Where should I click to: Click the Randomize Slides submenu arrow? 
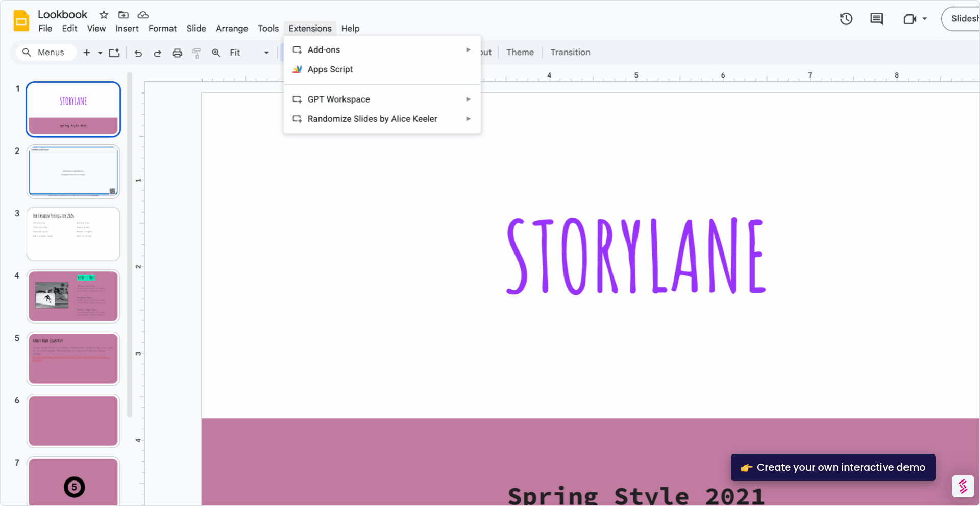point(468,119)
